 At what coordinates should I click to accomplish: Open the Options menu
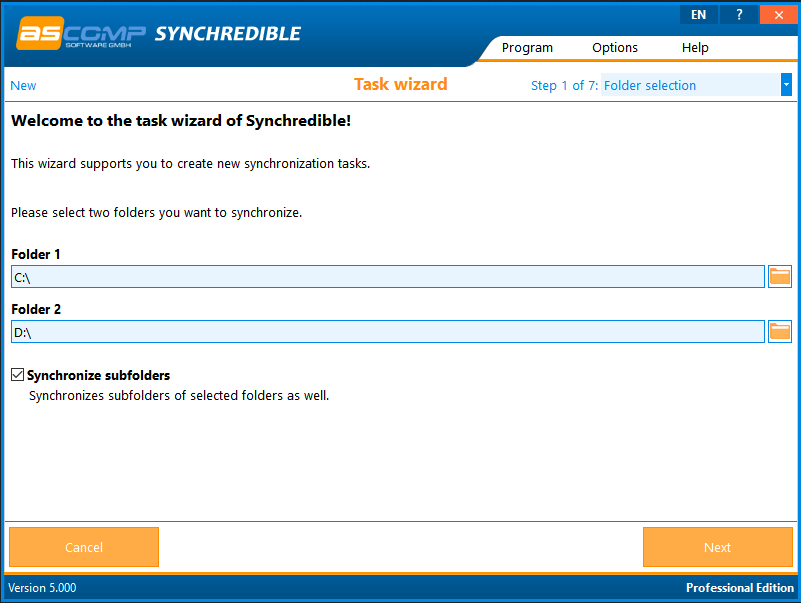[615, 48]
